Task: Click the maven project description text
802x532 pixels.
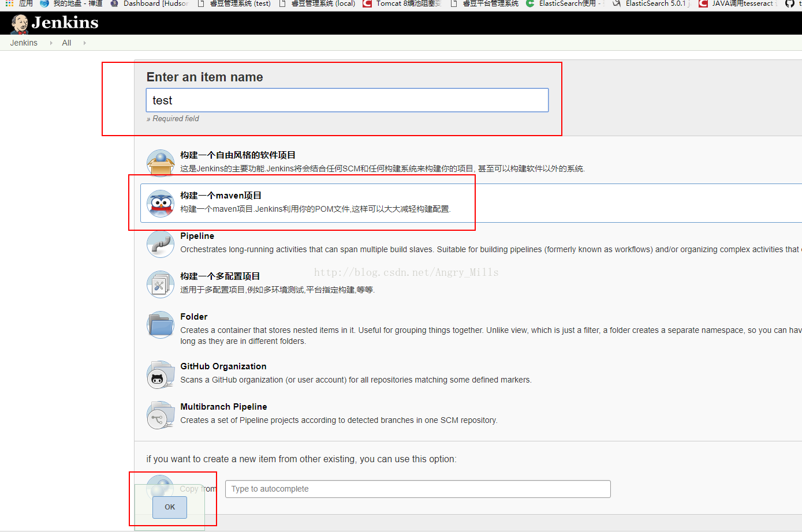Action: tap(315, 209)
